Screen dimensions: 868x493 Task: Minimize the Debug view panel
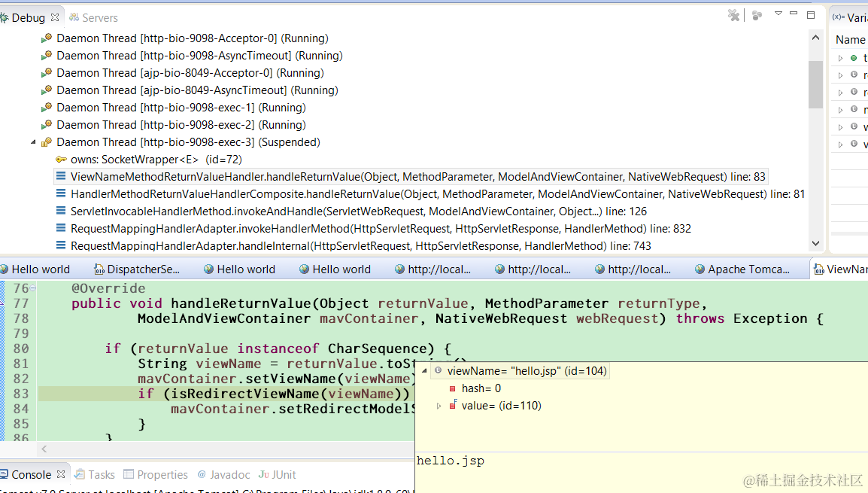point(794,14)
